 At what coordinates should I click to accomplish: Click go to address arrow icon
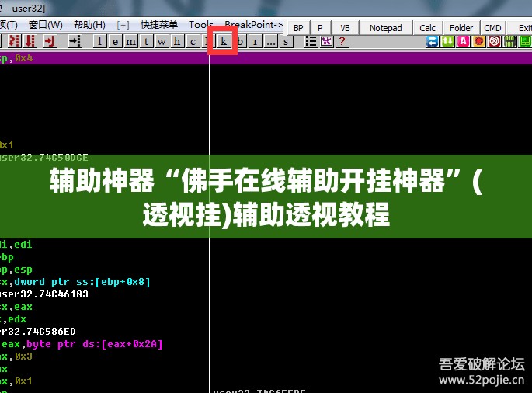coord(75,41)
